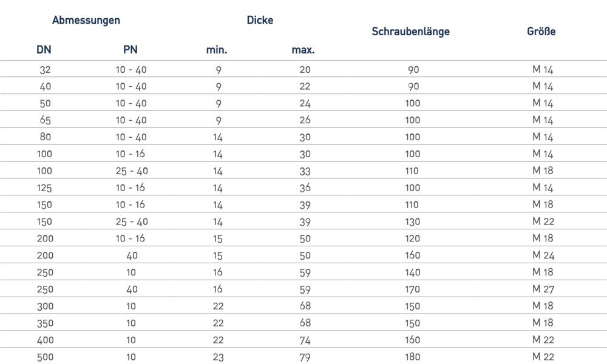This screenshot has width=607, height=364.
Task: Select the max. thickness sub-header
Action: pos(303,50)
